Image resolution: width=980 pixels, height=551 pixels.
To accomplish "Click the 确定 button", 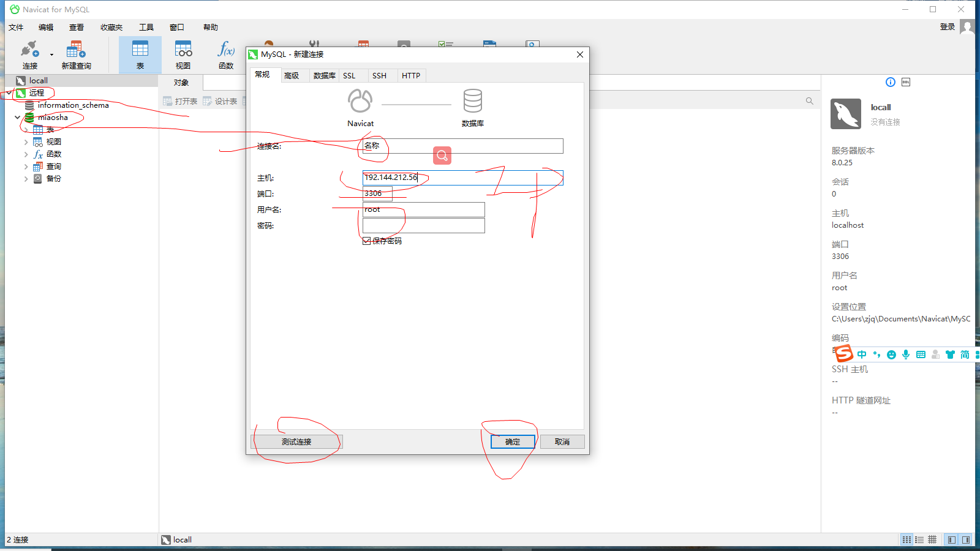I will click(513, 441).
